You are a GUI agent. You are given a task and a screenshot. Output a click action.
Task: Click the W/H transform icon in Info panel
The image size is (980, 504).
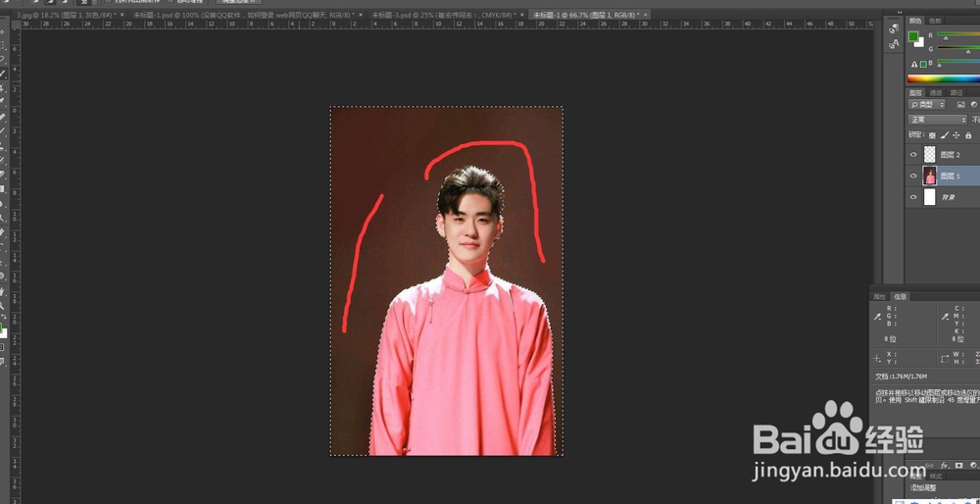click(946, 358)
